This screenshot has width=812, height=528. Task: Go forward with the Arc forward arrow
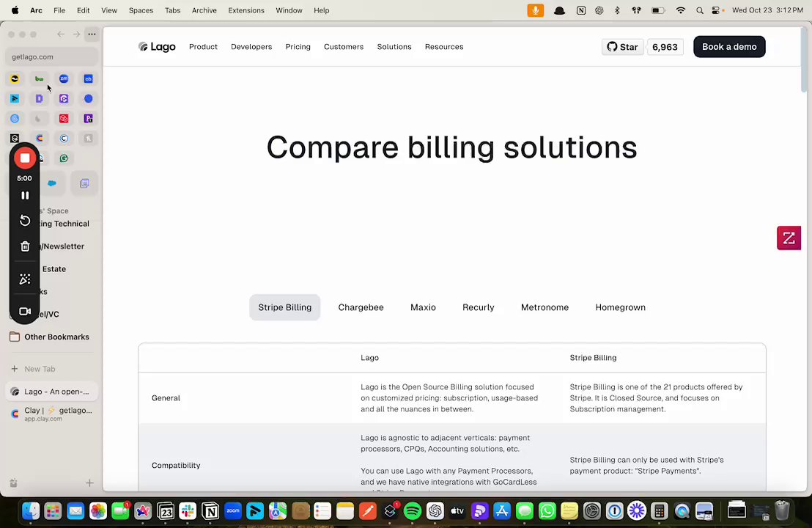pyautogui.click(x=77, y=34)
